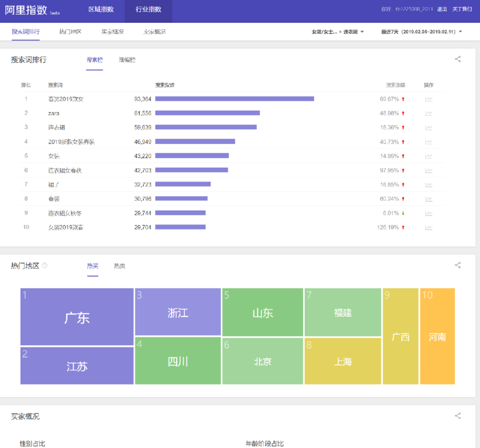The height and width of the screenshot is (448, 480).
Task: Share the 搜索词排行 panel
Action: (458, 59)
